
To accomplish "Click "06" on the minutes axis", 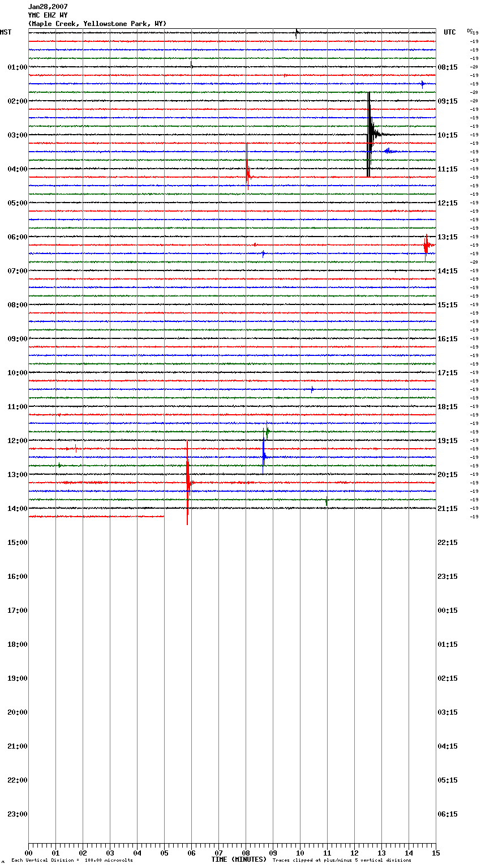I will [191, 853].
